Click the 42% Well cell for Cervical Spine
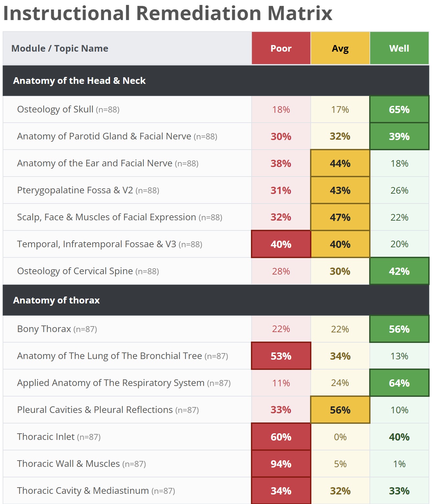 coord(399,271)
